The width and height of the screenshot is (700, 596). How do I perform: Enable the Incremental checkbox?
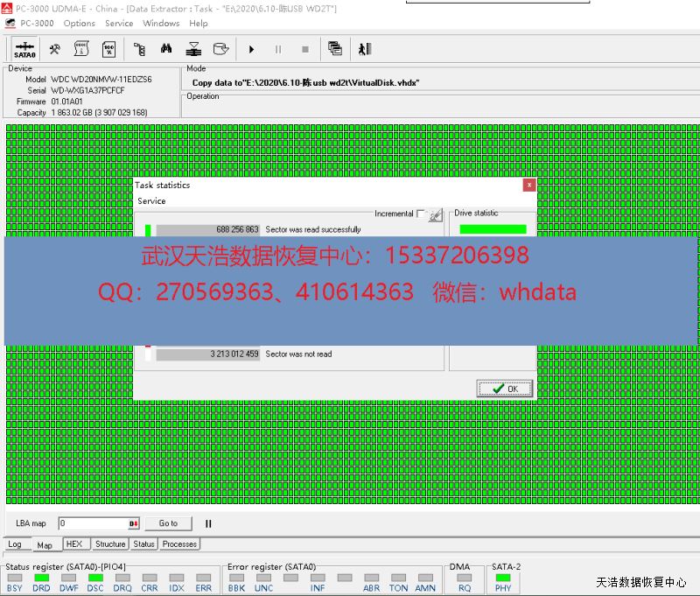pos(421,214)
